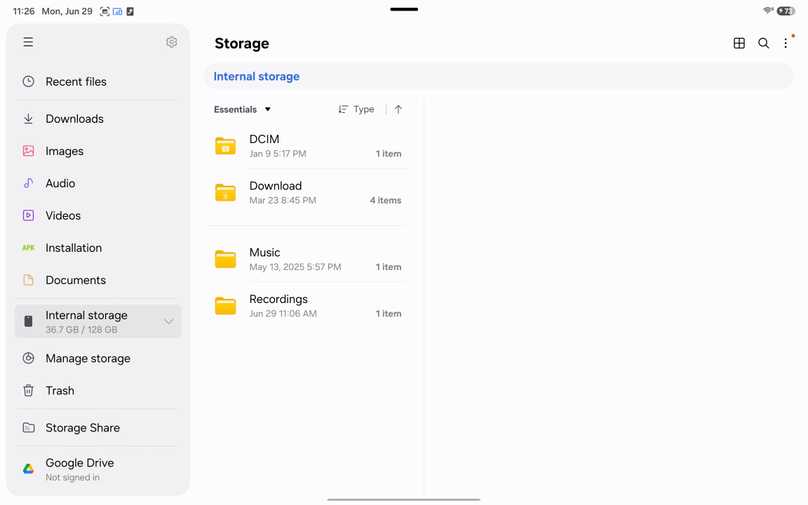Open Installation files category

[x=98, y=248]
